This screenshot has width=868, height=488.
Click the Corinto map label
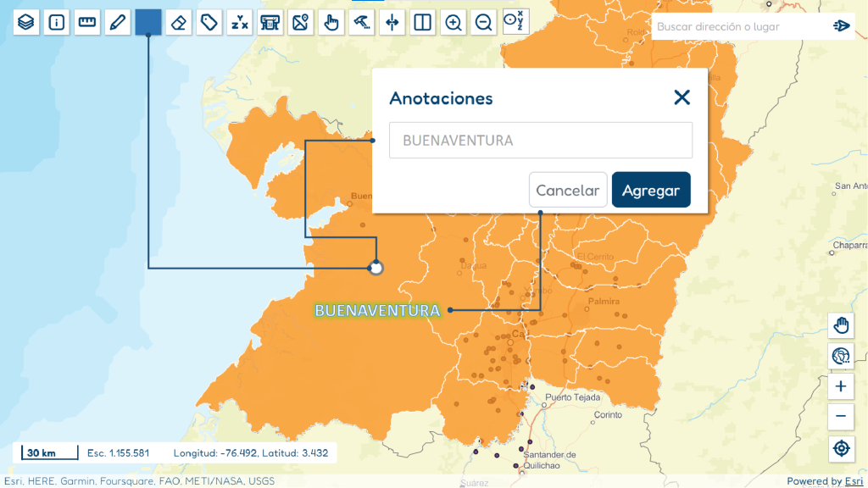point(608,415)
